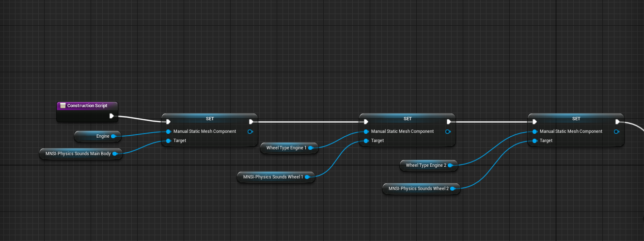
Task: Click the middle SET node's Target input pin
Action: tap(366, 141)
